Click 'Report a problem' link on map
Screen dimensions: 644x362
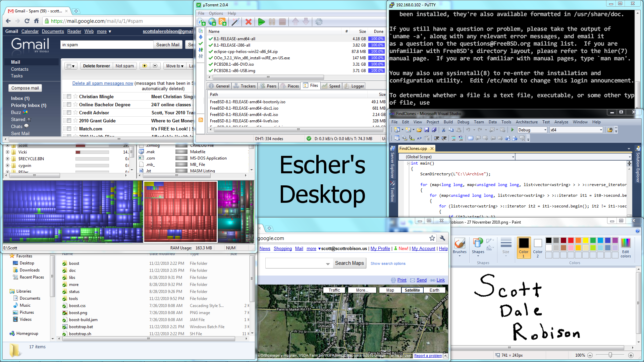click(x=428, y=356)
